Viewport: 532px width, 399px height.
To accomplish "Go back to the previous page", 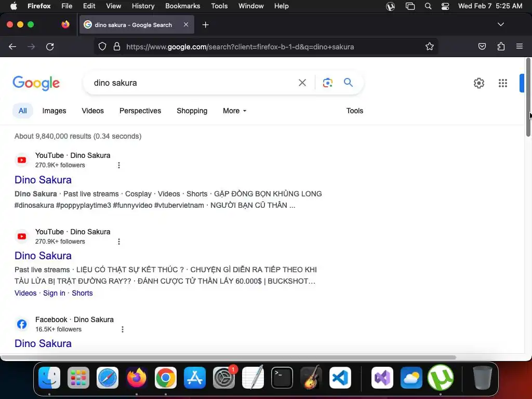I will tap(12, 47).
